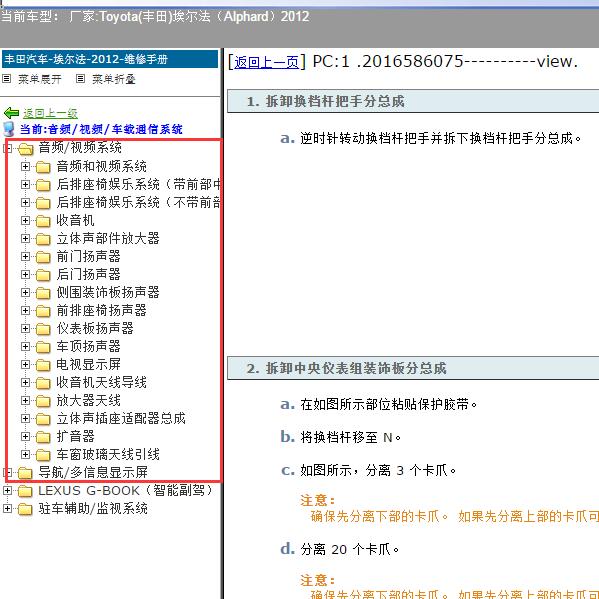Screen dimensions: 599x599
Task: Click the folder icon for 侧围装饰板扬声器
Action: point(43,293)
